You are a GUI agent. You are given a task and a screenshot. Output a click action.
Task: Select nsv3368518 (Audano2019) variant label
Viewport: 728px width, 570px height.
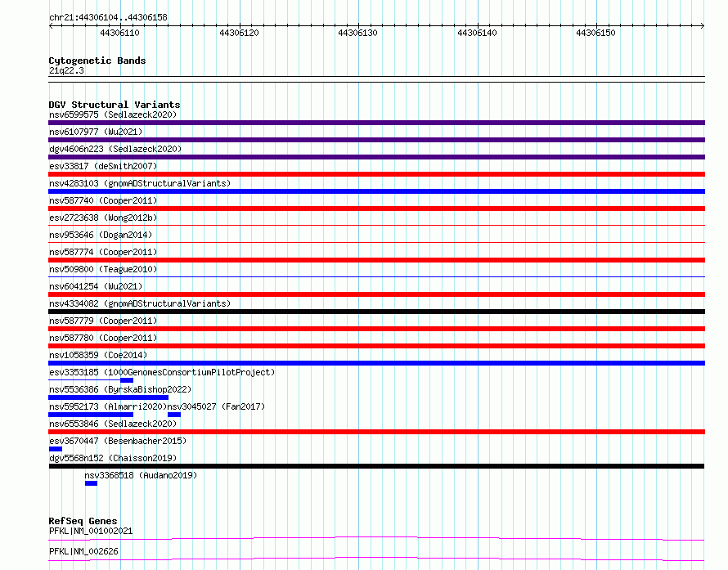tap(141, 475)
